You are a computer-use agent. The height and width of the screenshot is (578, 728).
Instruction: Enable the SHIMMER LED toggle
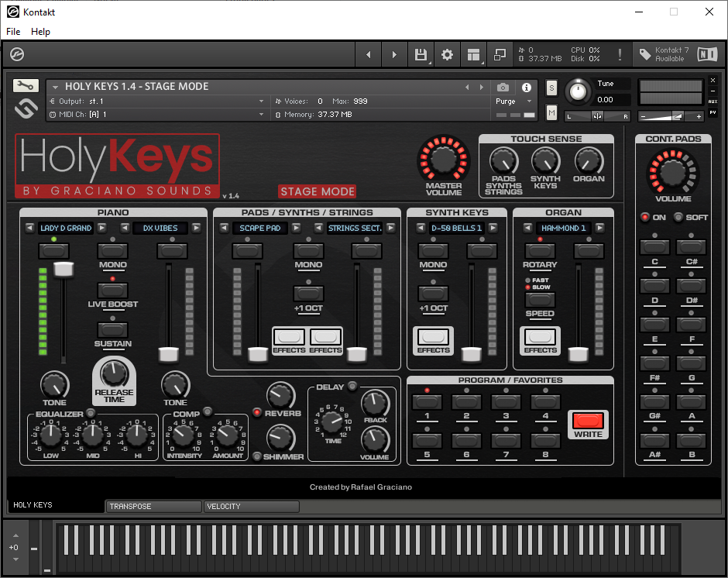[257, 456]
